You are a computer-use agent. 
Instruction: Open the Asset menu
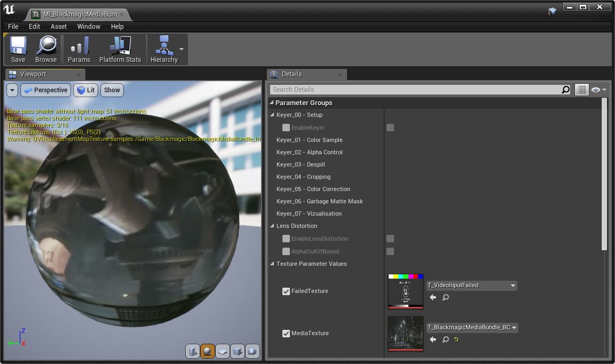tap(58, 26)
